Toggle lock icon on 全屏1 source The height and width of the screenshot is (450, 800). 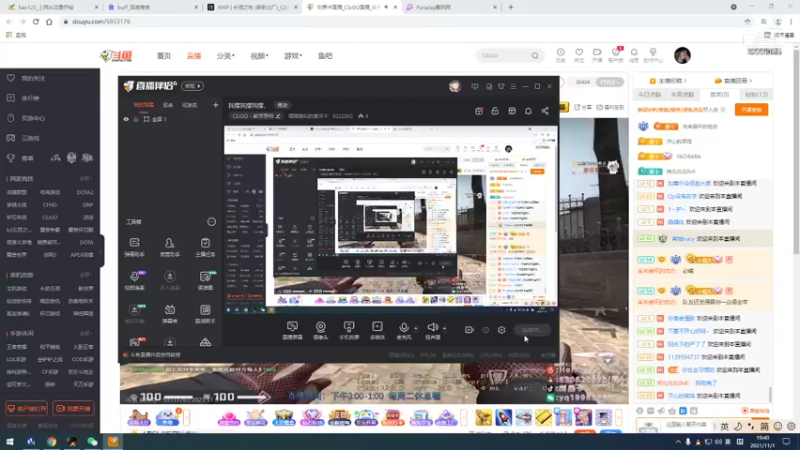pyautogui.click(x=136, y=119)
